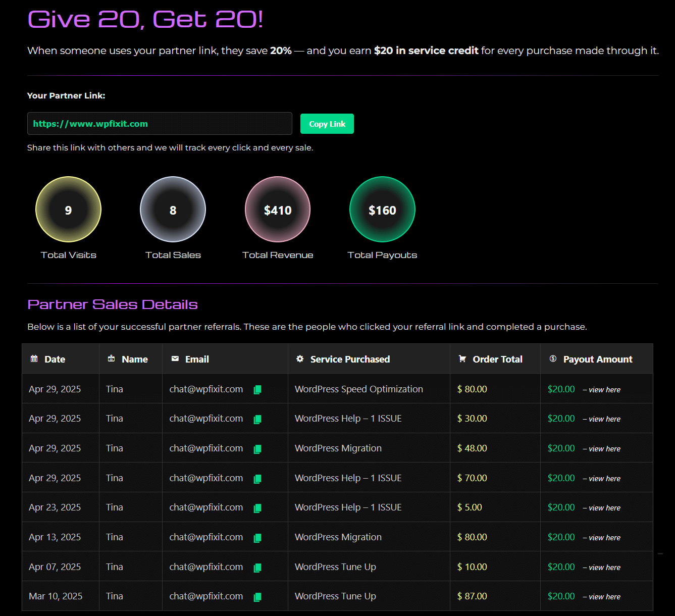Screen dimensions: 675x616
Task: Select the Total Visits circle showing 9
Action: tap(68, 210)
